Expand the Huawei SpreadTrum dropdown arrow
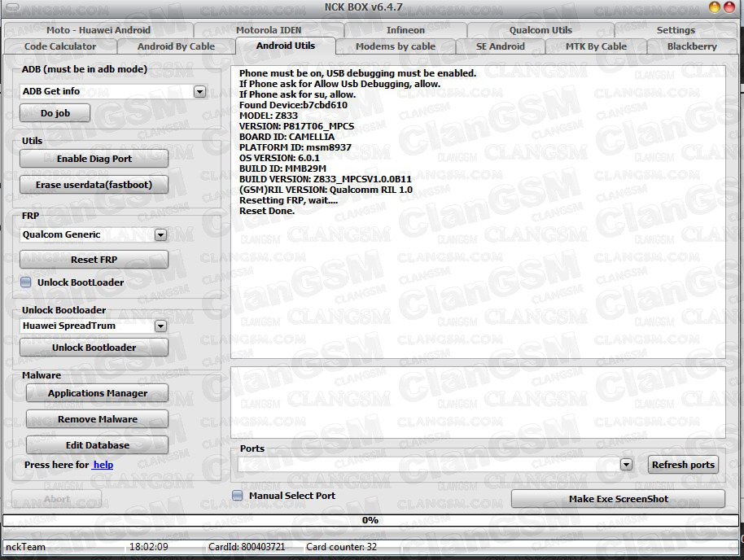 coord(161,326)
